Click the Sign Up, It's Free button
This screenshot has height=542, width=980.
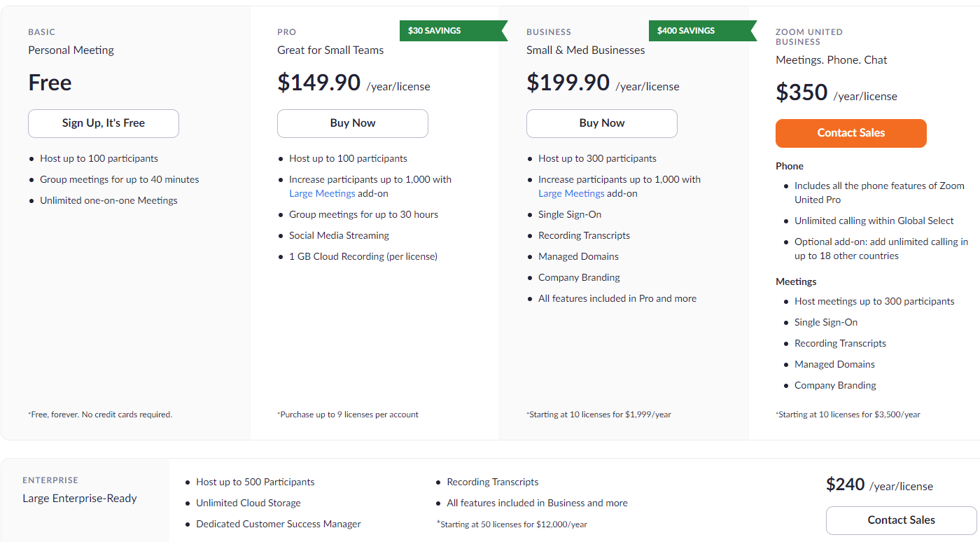click(x=103, y=123)
